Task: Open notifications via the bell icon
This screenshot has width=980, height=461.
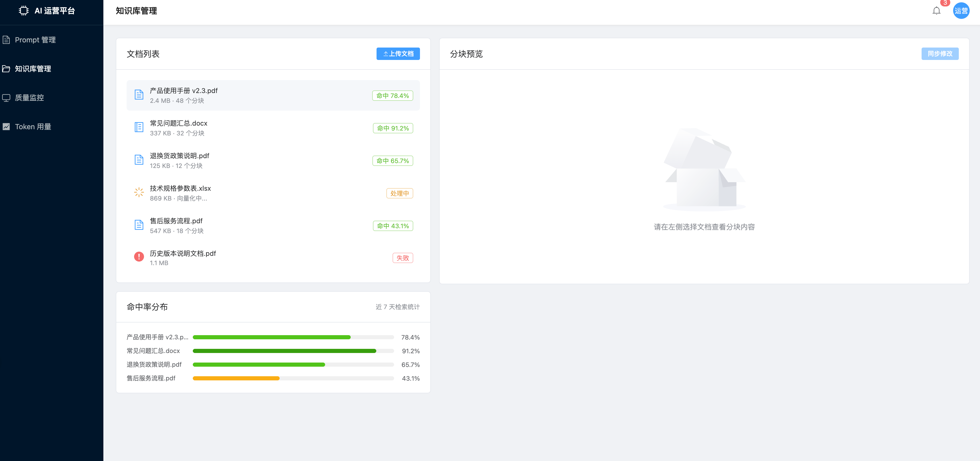Action: [936, 11]
